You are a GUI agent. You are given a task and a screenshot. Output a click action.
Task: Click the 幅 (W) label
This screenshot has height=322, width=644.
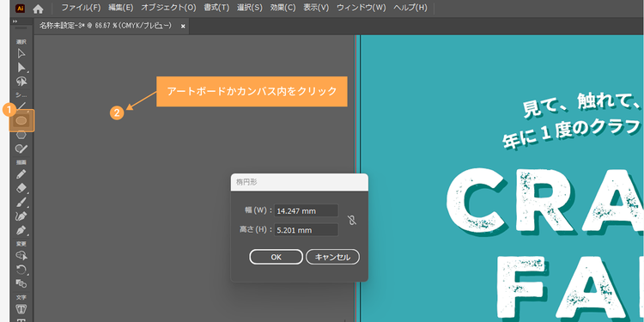(x=258, y=210)
